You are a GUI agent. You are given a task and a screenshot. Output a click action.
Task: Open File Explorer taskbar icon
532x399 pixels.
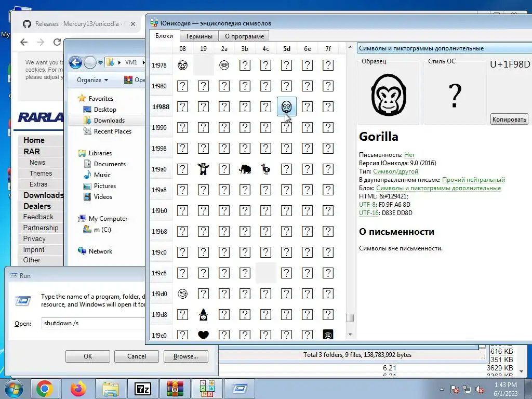pos(111,389)
